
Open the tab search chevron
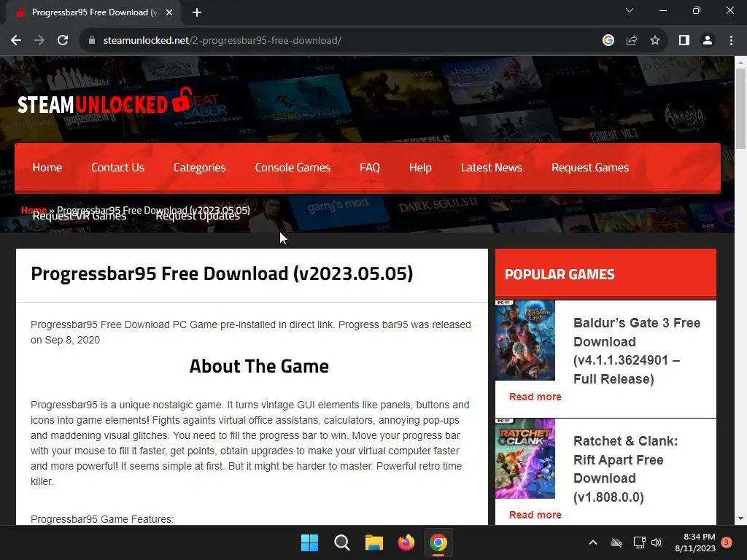tap(630, 10)
